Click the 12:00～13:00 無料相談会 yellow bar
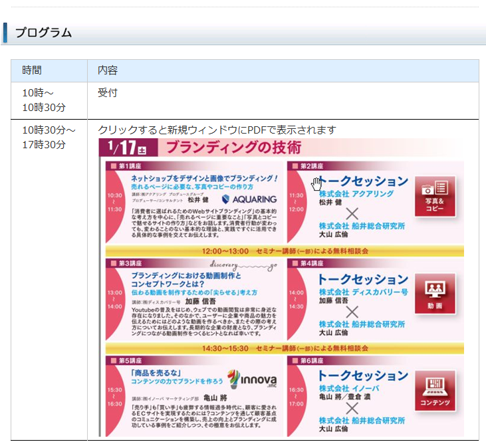This screenshot has height=448, width=486. (x=285, y=251)
